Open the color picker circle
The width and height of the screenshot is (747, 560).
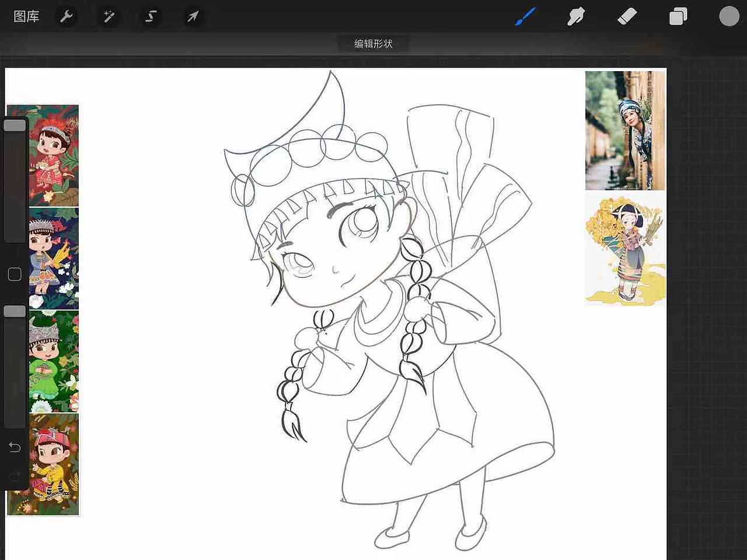729,16
